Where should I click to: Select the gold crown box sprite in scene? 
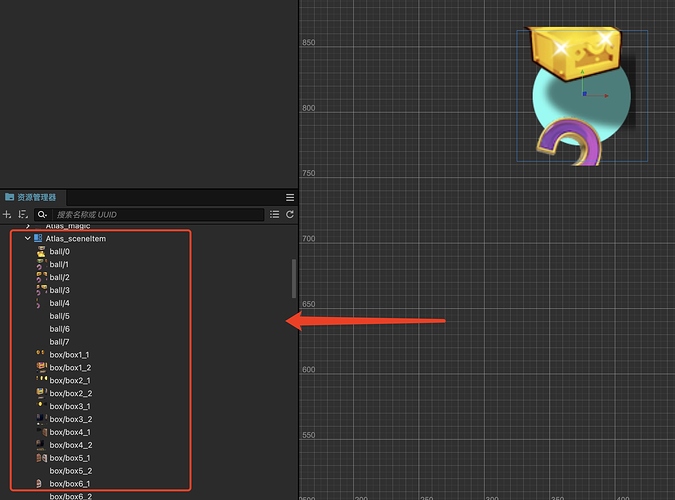[576, 53]
